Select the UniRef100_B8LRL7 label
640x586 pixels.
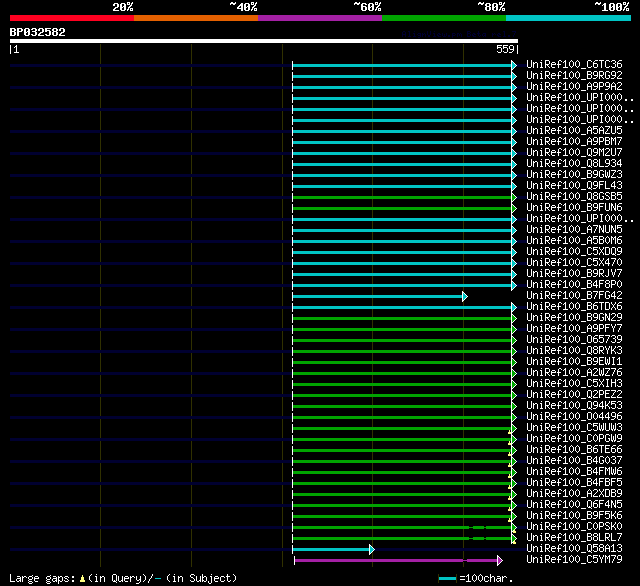pyautogui.click(x=574, y=538)
